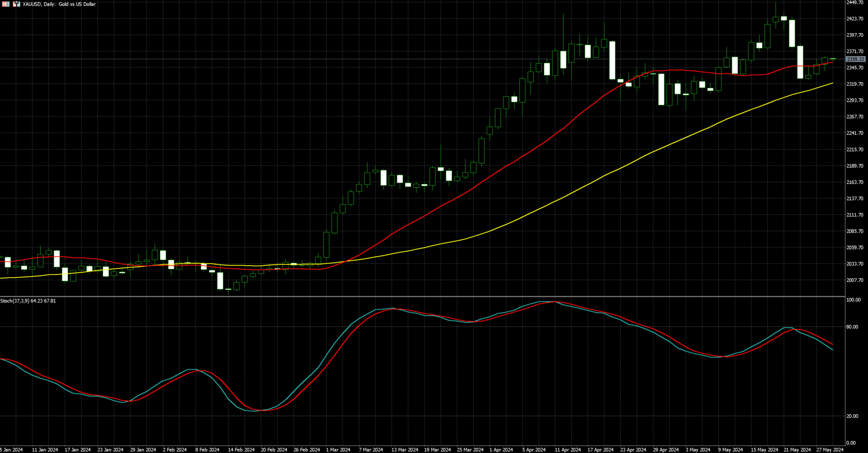The width and height of the screenshot is (868, 453).
Task: Click the 2449.70 price scale label
Action: [855, 3]
